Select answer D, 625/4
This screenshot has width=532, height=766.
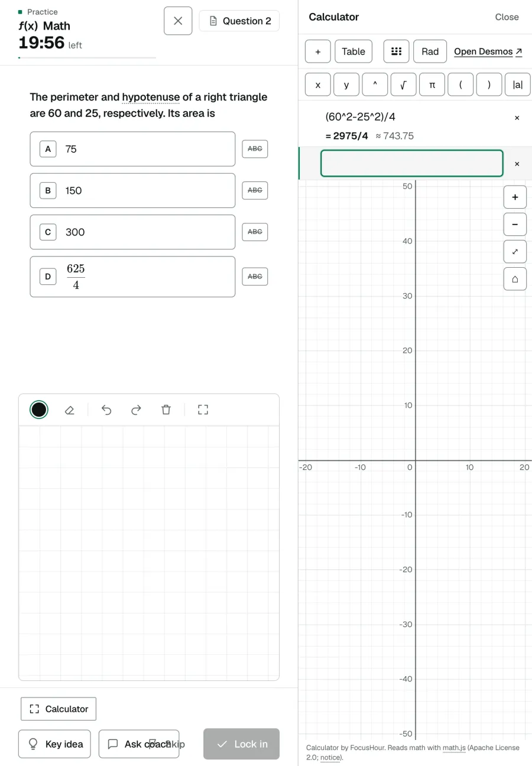[x=132, y=277]
